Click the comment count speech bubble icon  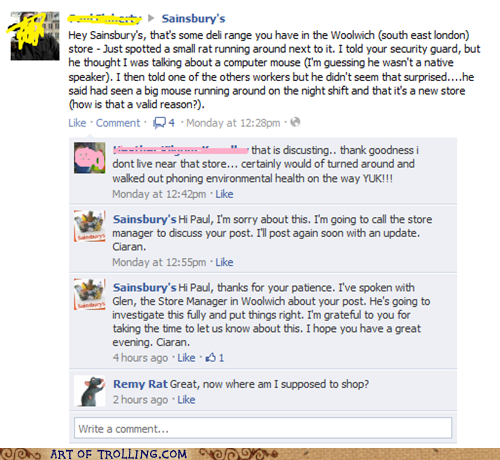coord(159,123)
